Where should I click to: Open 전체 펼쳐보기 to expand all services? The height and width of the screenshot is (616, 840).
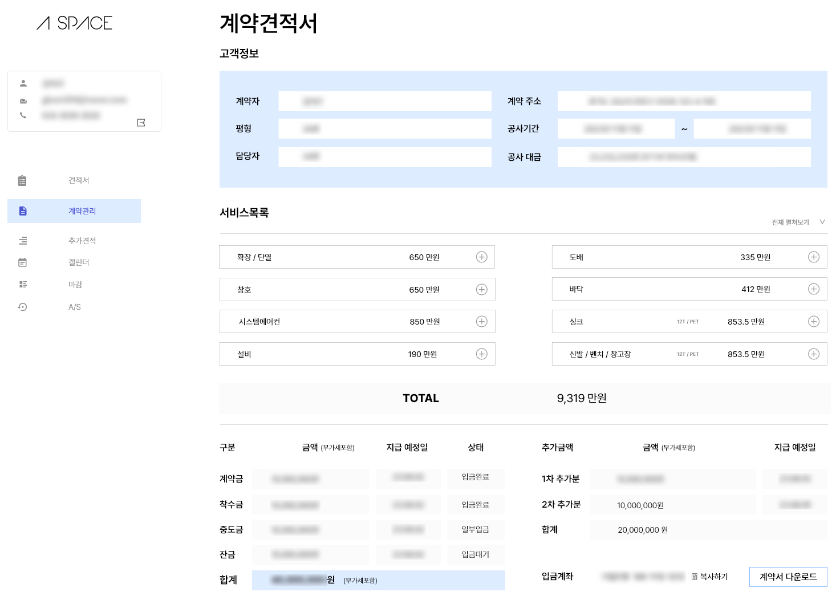pyautogui.click(x=798, y=222)
